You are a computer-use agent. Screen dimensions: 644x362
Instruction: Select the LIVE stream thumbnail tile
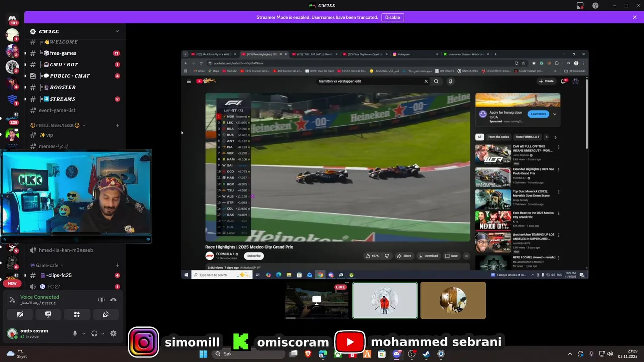(x=316, y=300)
